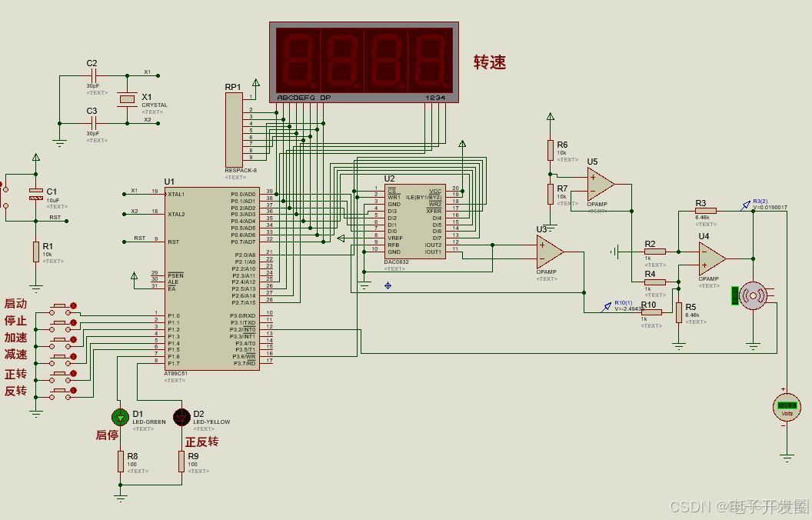
Task: Click the yellow LED D2
Action: [182, 418]
